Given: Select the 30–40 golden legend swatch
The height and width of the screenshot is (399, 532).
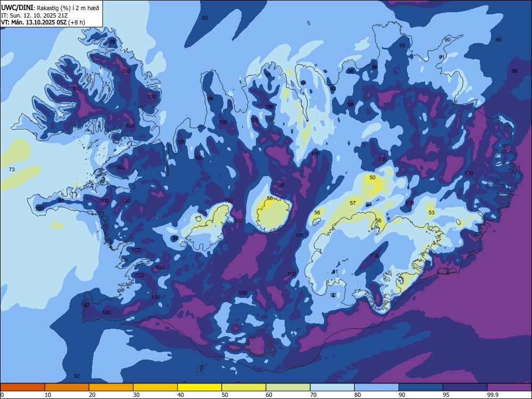Looking at the screenshot, I should (x=155, y=387).
